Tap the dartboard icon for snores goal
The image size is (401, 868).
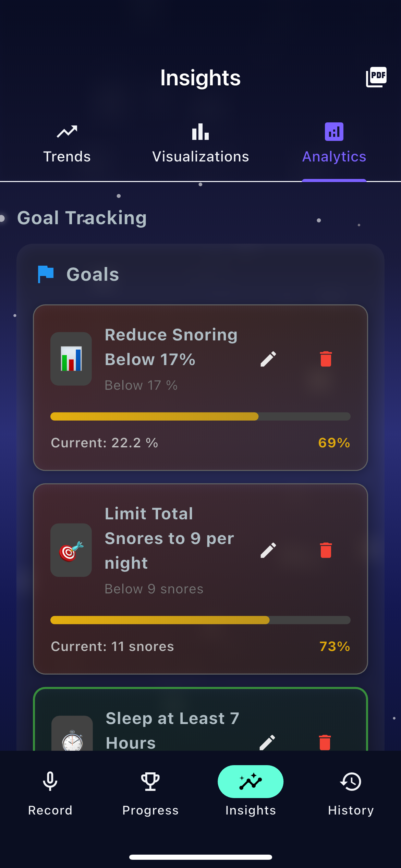click(x=71, y=550)
